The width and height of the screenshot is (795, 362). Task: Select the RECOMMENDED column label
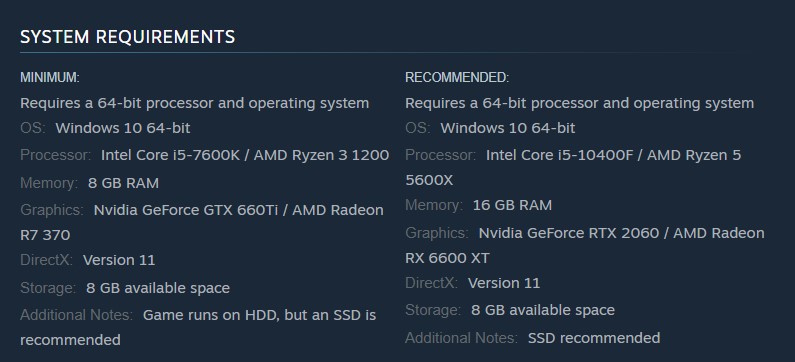(457, 78)
